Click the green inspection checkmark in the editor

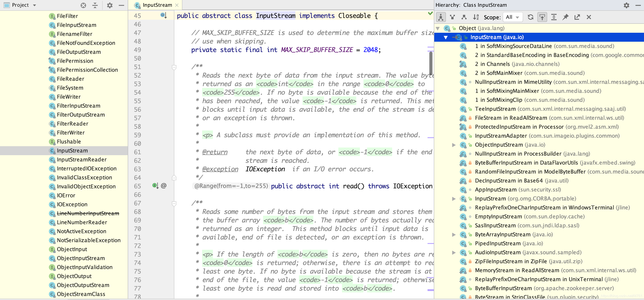coord(430,13)
